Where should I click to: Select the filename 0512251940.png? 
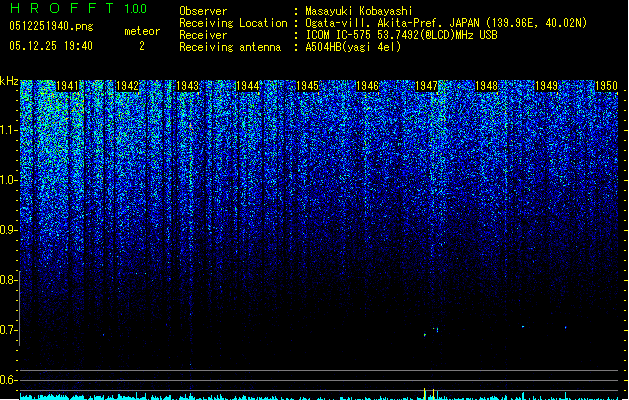pyautogui.click(x=51, y=26)
